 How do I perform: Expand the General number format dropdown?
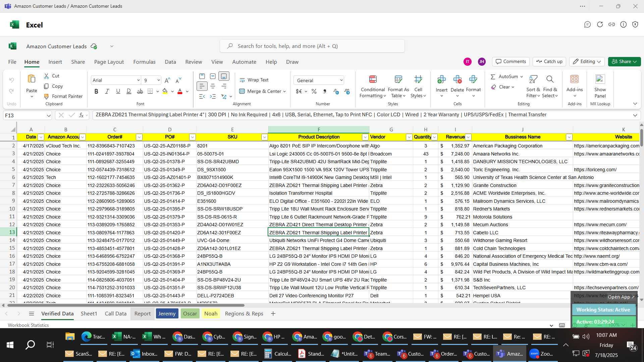tap(341, 80)
